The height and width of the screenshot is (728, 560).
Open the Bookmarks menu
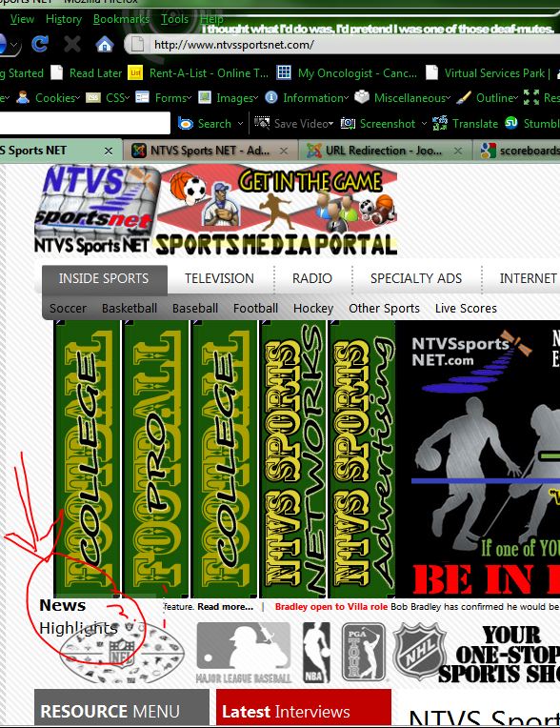tap(121, 19)
